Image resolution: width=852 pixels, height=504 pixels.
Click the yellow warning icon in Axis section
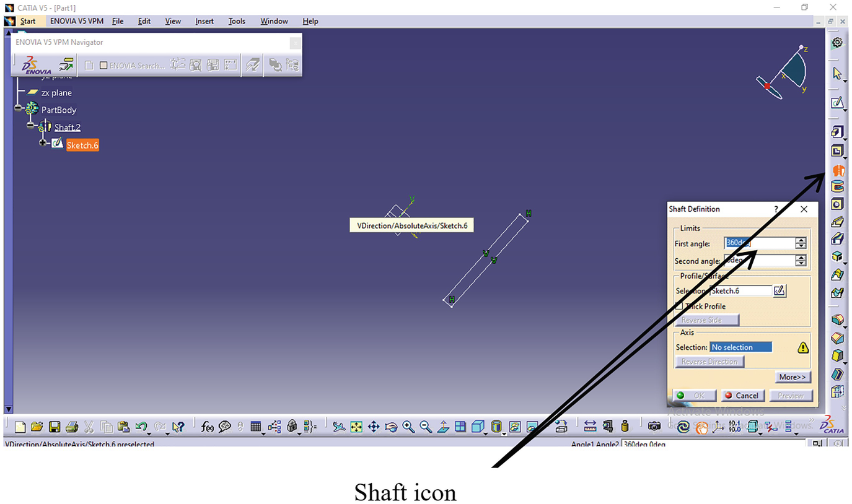point(803,347)
